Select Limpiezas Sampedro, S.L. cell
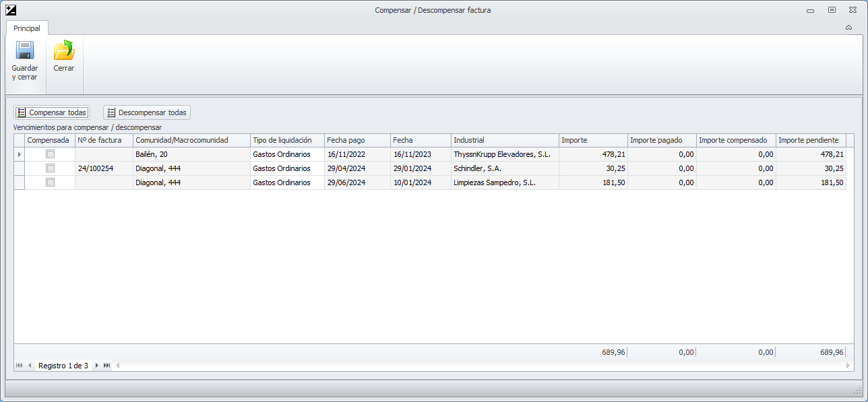 505,182
